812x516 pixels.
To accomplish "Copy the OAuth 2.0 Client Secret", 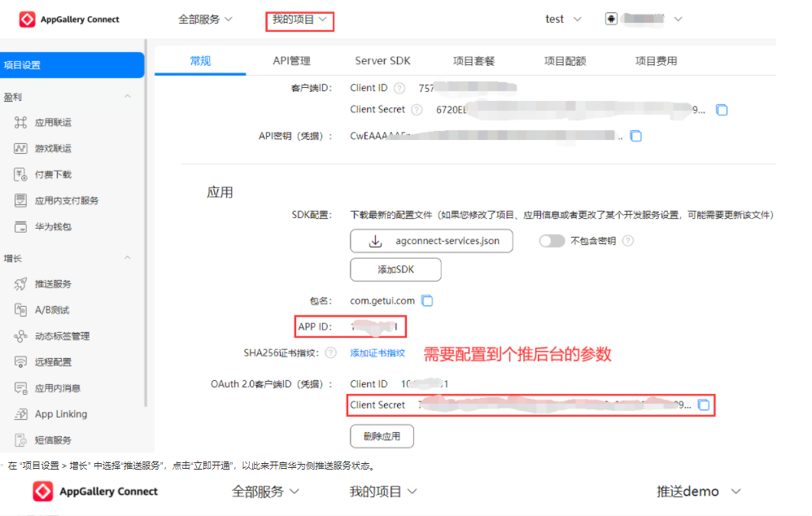I will click(704, 405).
